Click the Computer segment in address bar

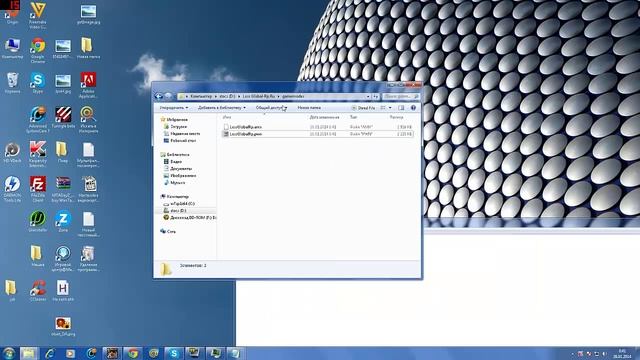(201, 96)
